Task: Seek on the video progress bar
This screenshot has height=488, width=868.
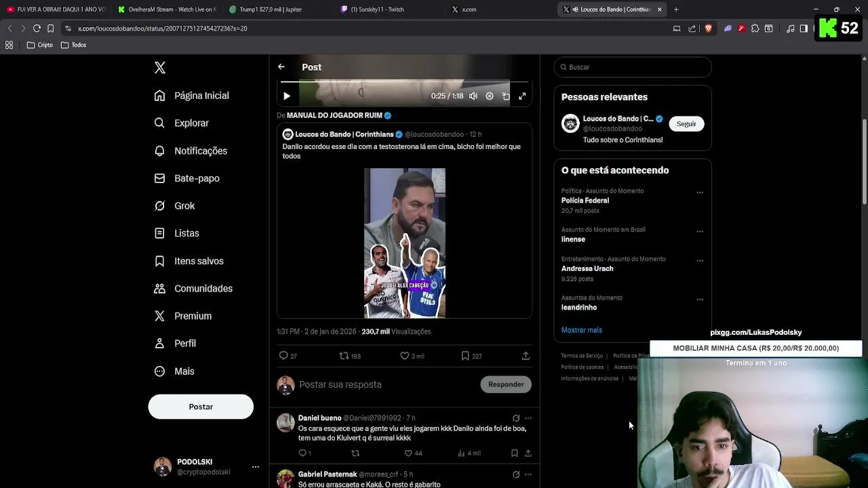Action: tap(404, 82)
